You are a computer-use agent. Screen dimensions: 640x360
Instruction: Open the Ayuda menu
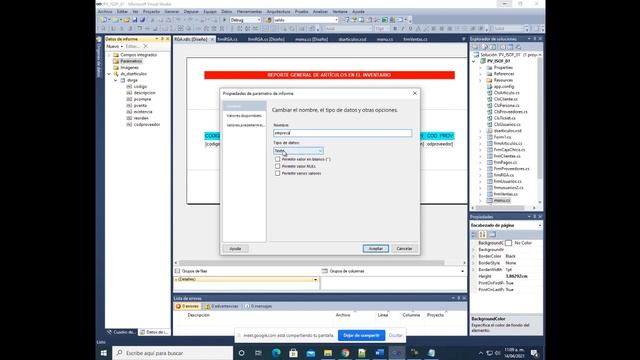tap(358, 12)
